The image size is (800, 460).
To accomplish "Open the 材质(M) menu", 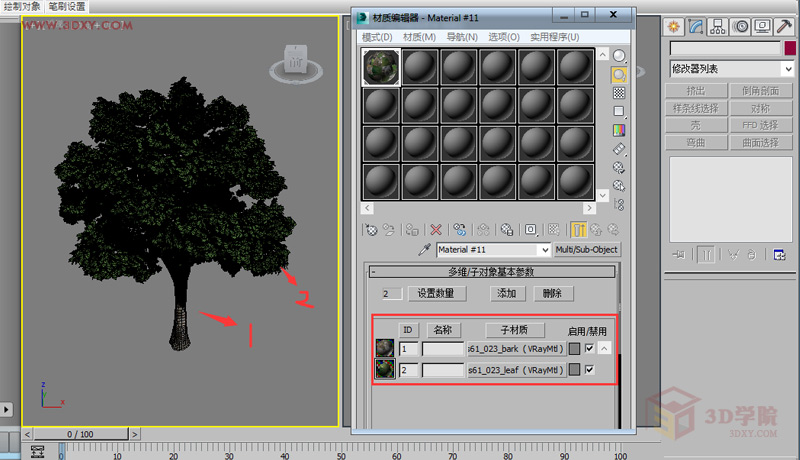I will pyautogui.click(x=419, y=37).
